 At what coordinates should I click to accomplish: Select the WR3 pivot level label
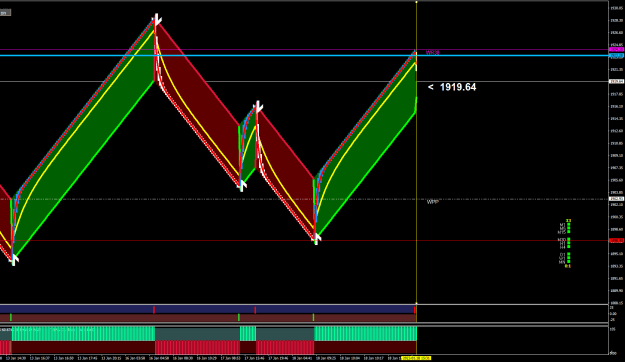432,53
